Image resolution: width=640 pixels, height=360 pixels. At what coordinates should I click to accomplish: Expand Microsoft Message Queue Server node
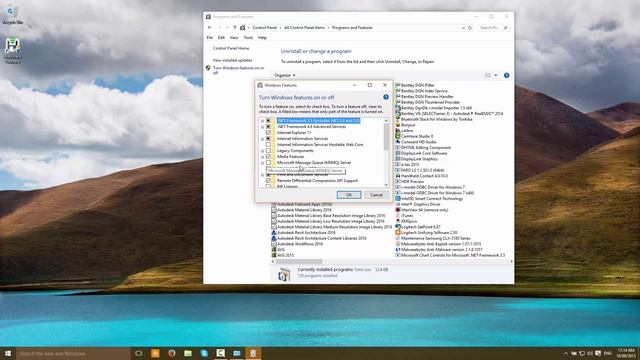(262, 163)
